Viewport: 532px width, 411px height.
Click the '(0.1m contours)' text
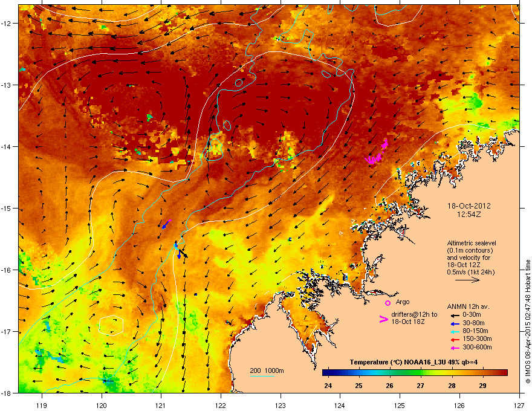(x=470, y=250)
